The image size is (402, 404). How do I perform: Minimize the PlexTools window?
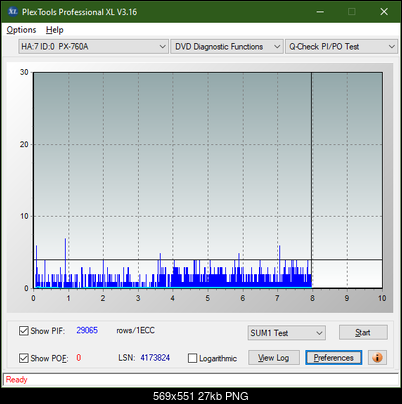tap(320, 12)
